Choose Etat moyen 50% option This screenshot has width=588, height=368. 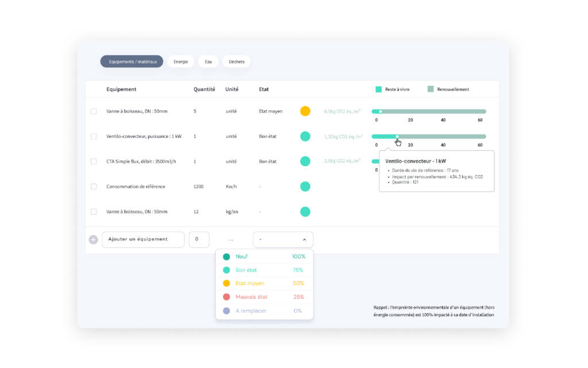(264, 283)
